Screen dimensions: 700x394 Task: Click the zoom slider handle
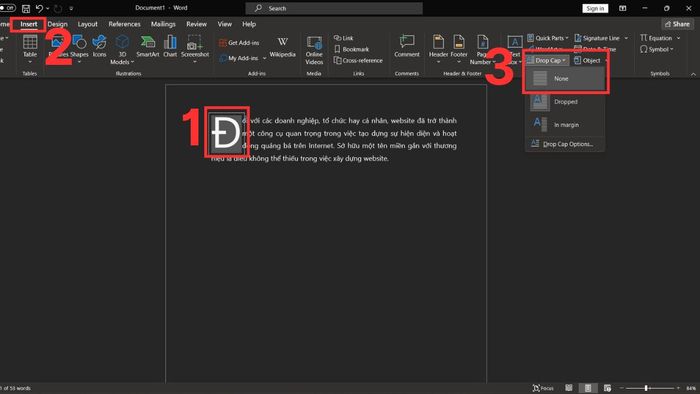(x=646, y=388)
